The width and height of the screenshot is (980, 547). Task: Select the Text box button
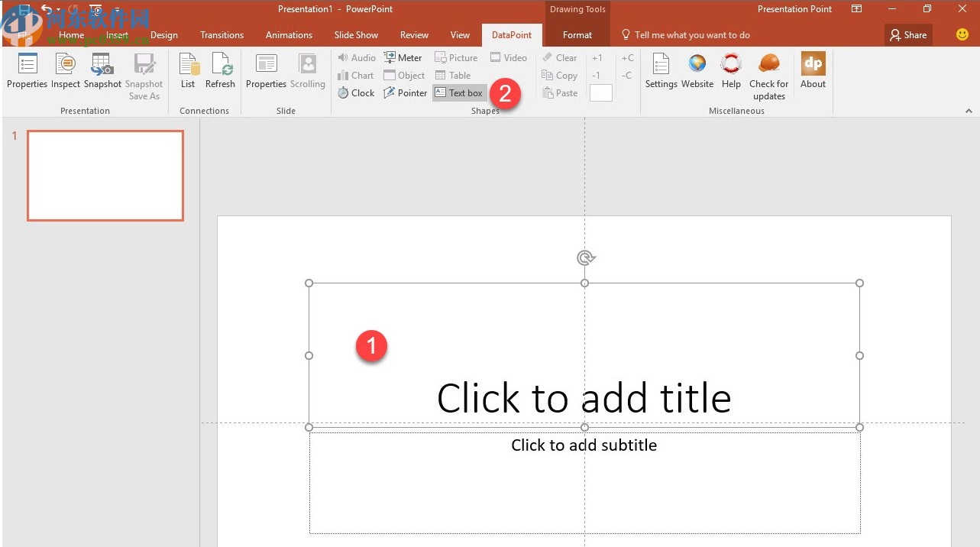tap(459, 93)
